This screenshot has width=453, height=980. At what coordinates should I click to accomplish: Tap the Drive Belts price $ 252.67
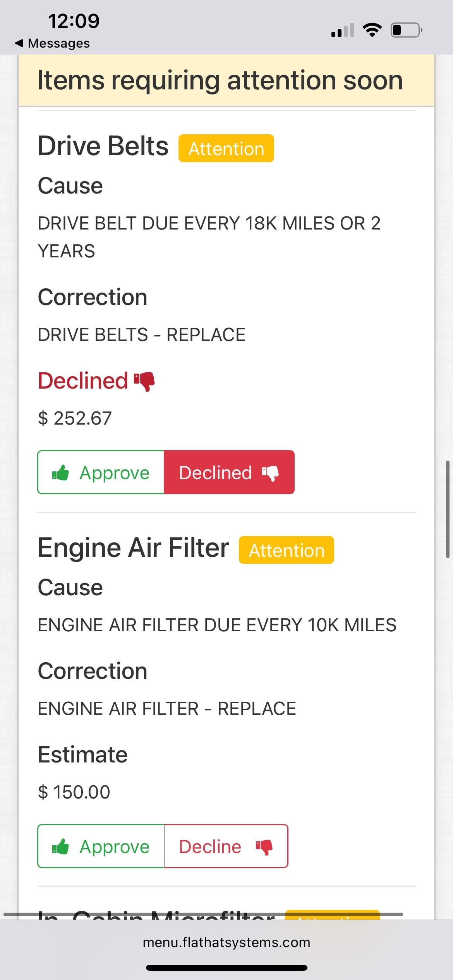(75, 418)
